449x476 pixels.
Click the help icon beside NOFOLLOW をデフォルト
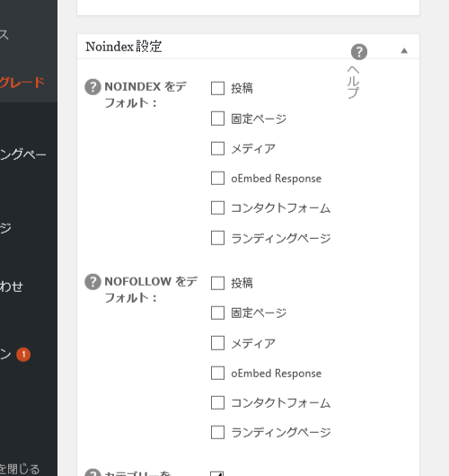pyautogui.click(x=92, y=282)
